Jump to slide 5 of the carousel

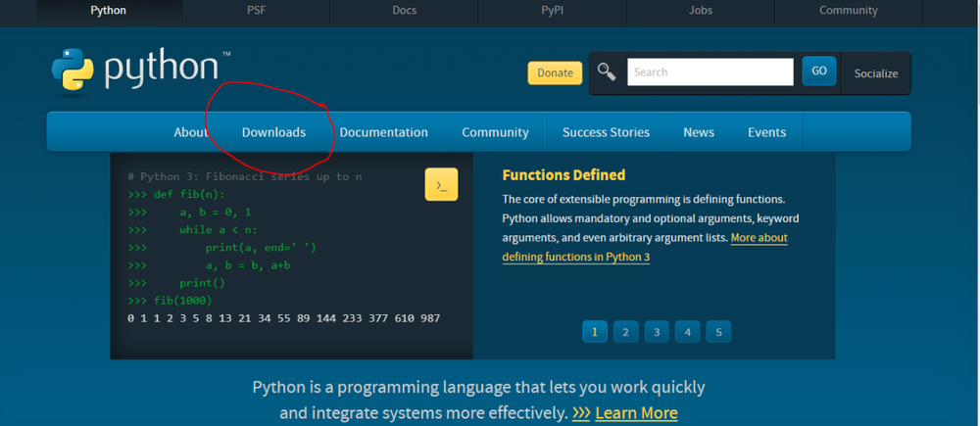point(718,332)
